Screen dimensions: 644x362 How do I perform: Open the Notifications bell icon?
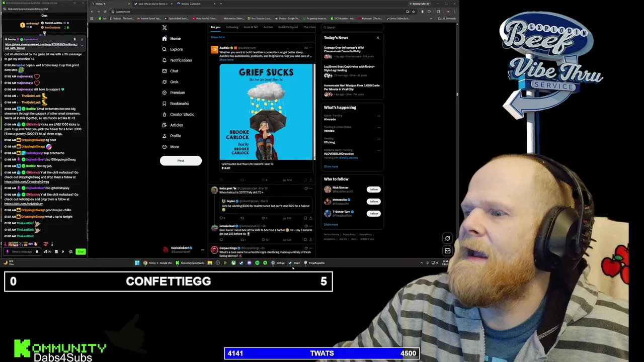coord(164,60)
